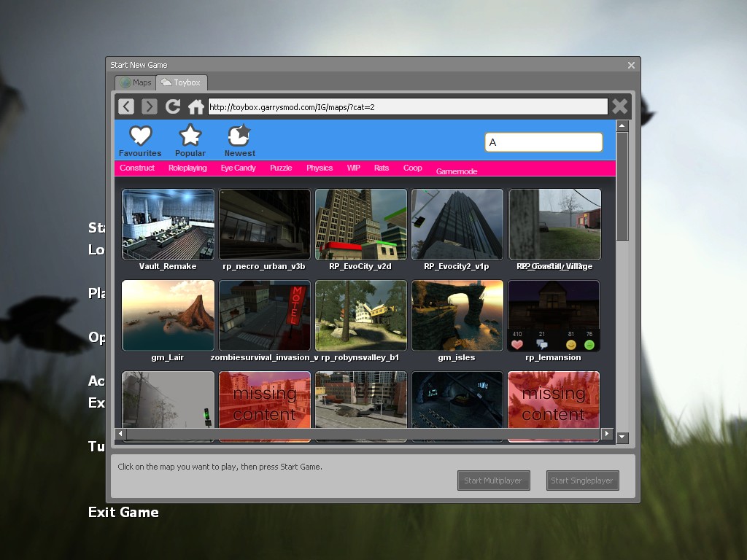Click the horizontal scrollbar left arrow
This screenshot has width=747, height=560.
(x=120, y=433)
